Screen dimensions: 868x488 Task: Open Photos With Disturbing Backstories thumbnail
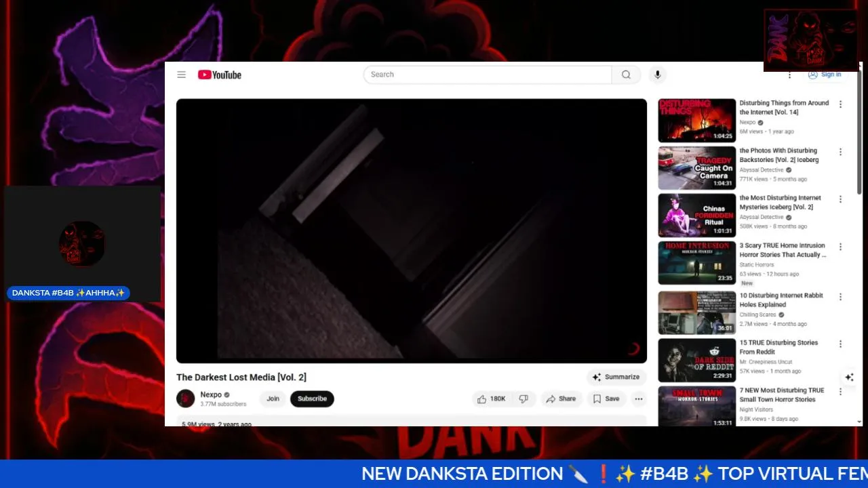[x=696, y=167]
